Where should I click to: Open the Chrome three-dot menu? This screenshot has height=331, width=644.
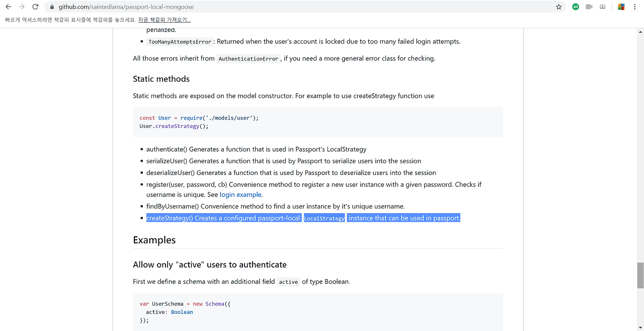[x=635, y=7]
